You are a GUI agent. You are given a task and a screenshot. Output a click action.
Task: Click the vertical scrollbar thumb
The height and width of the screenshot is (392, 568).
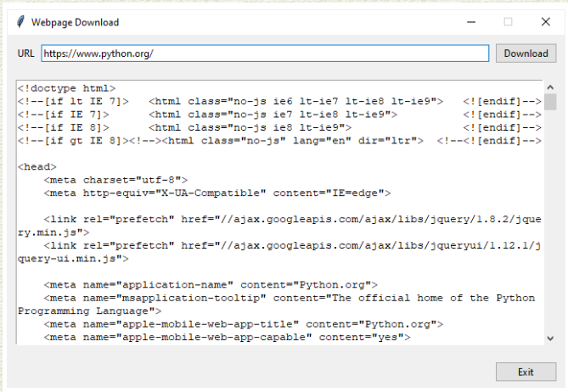550,102
